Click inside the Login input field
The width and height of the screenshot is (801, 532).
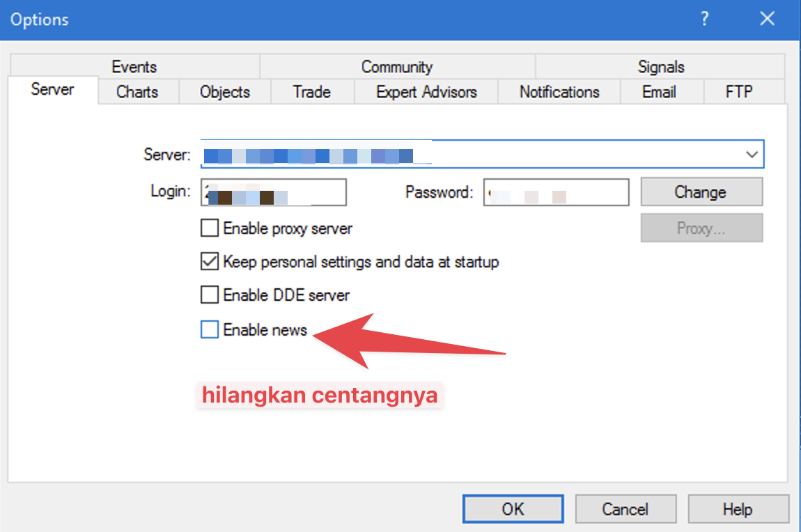[x=272, y=191]
